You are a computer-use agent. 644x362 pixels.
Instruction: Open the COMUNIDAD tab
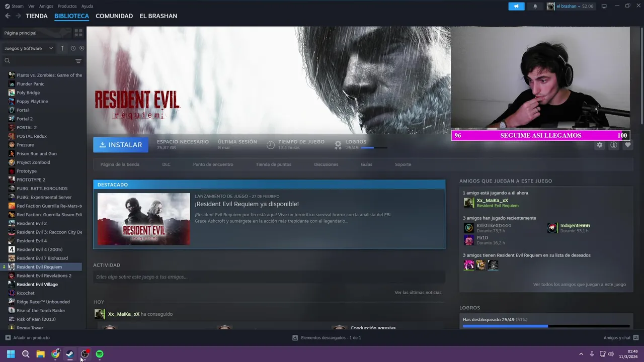[114, 16]
